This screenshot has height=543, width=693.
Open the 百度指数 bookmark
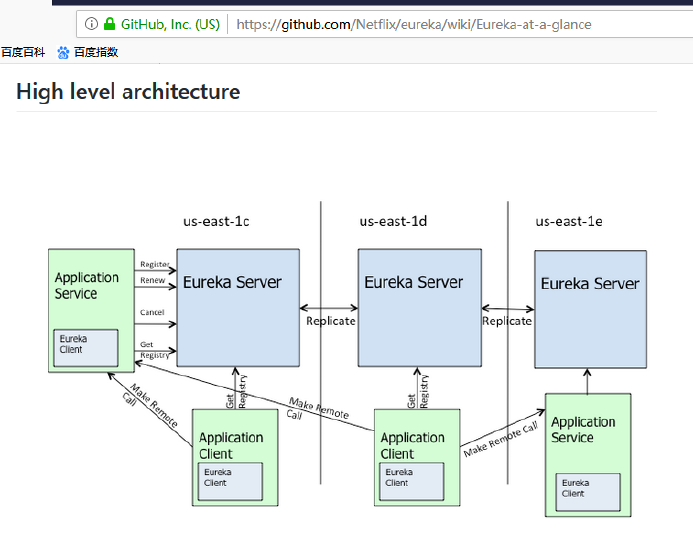tap(95, 52)
